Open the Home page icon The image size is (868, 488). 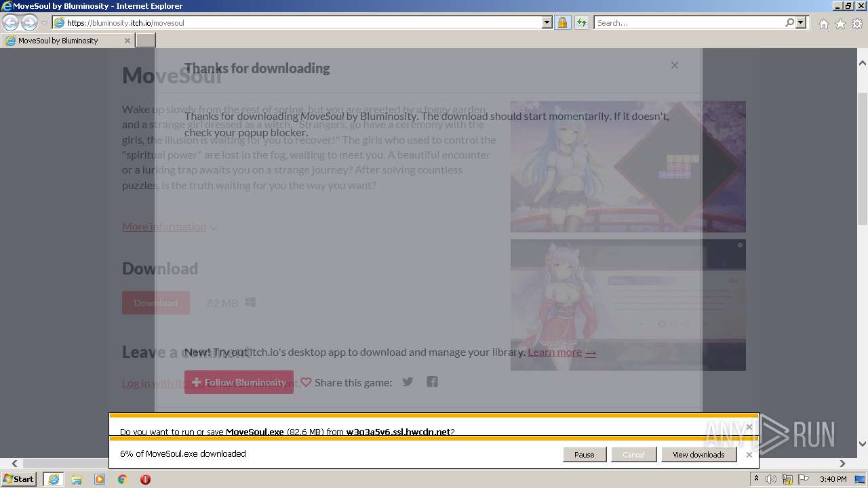[x=823, y=24]
